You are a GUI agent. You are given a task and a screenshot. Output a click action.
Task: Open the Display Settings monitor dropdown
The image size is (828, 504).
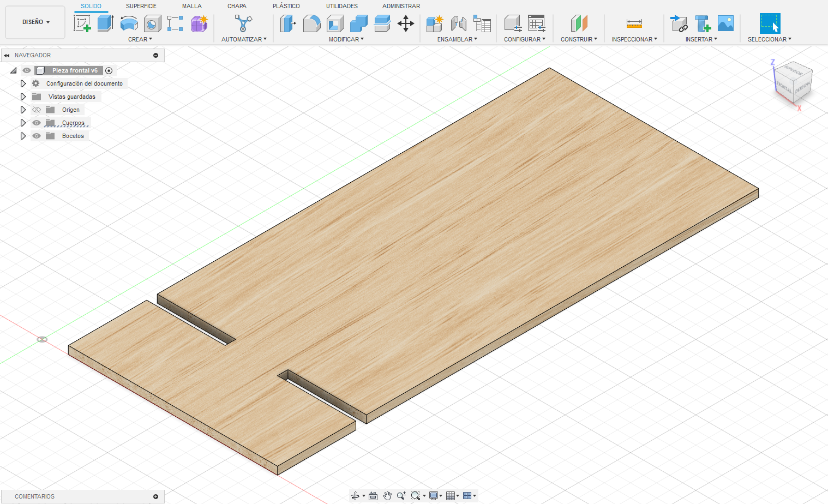(435, 496)
